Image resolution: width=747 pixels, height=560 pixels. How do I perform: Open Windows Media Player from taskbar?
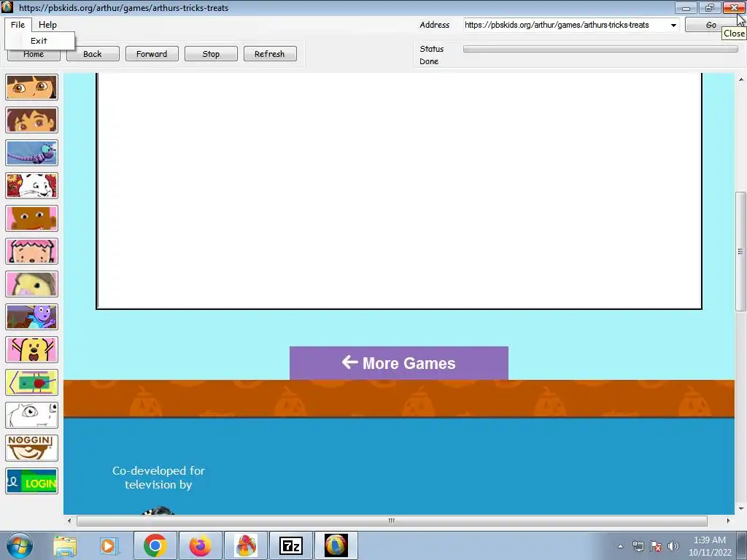[x=108, y=545]
